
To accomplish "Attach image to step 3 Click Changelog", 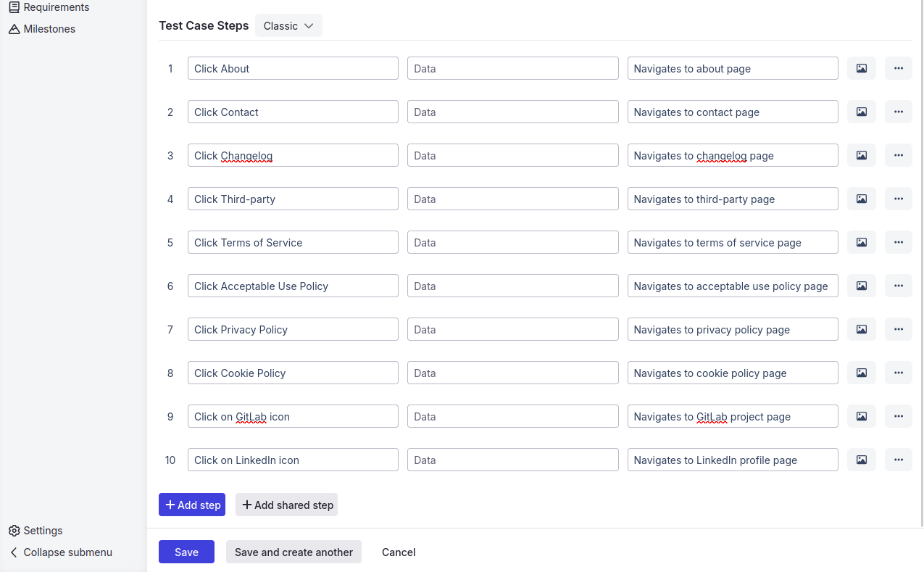I will tap(862, 155).
